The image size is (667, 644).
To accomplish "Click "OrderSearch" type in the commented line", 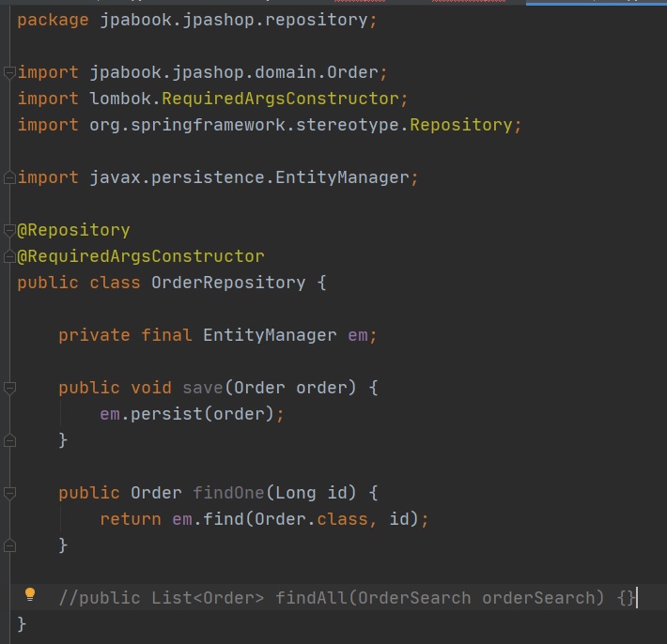I will (x=414, y=598).
